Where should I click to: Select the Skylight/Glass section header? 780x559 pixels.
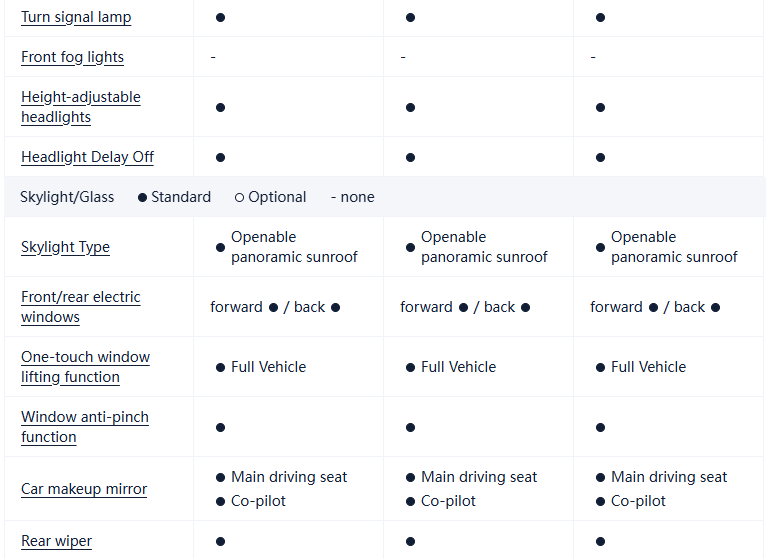(x=67, y=197)
